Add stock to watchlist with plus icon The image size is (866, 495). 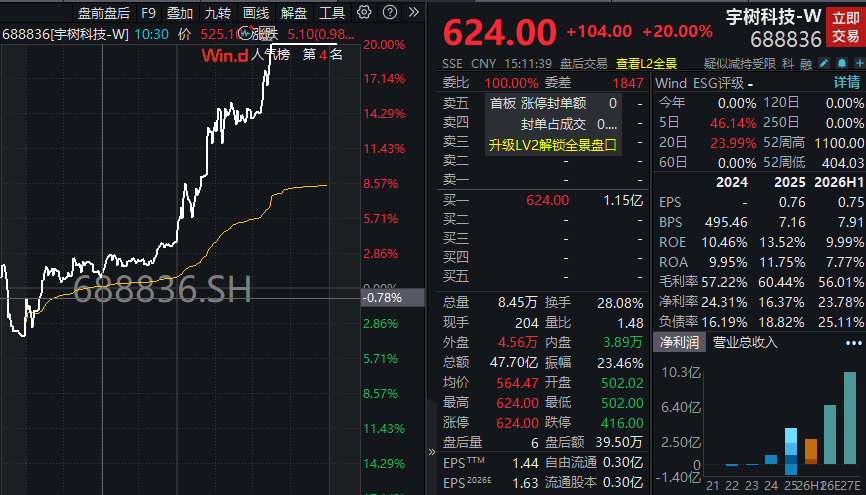click(860, 63)
